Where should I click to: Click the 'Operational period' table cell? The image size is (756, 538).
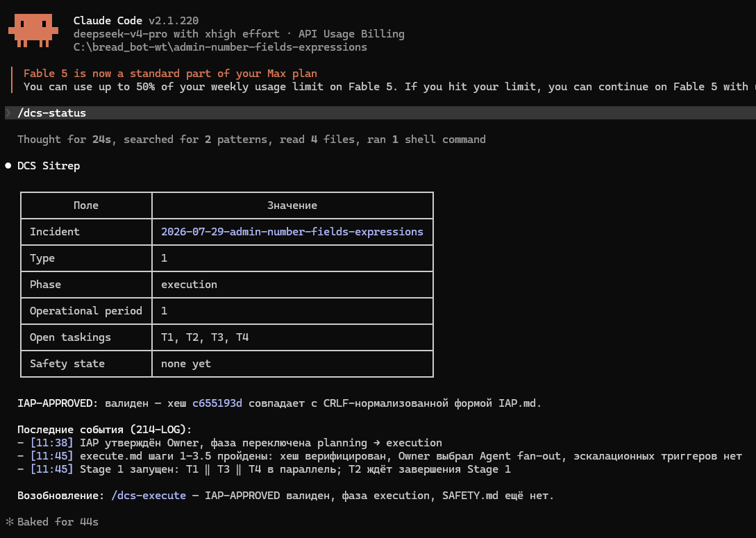tap(86, 311)
